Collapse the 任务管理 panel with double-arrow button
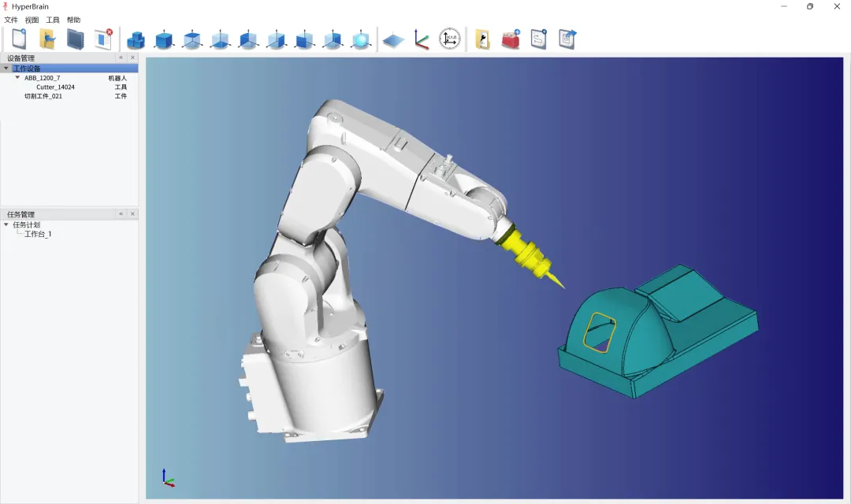 pos(121,214)
